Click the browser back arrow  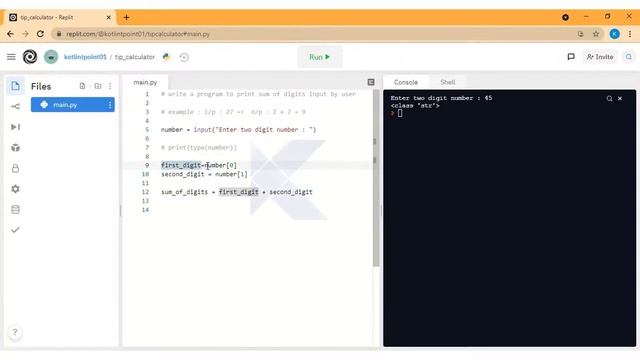(x=10, y=34)
